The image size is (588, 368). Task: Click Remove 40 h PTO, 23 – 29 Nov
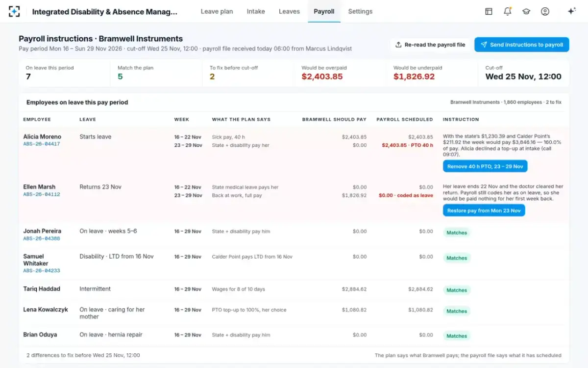click(x=485, y=166)
